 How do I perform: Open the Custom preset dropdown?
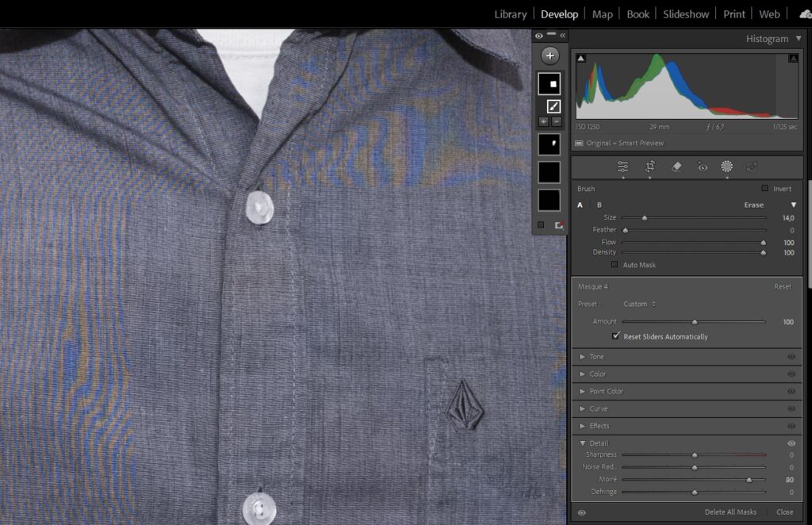pyautogui.click(x=639, y=305)
